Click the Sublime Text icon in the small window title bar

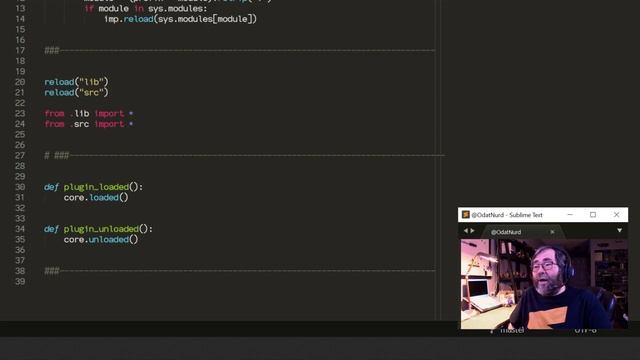[466, 215]
